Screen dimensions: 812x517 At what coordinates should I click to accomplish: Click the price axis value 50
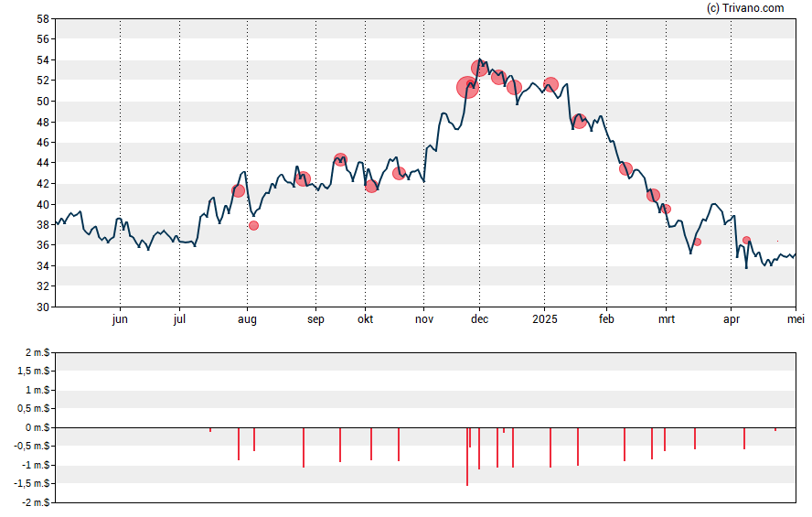[43, 102]
